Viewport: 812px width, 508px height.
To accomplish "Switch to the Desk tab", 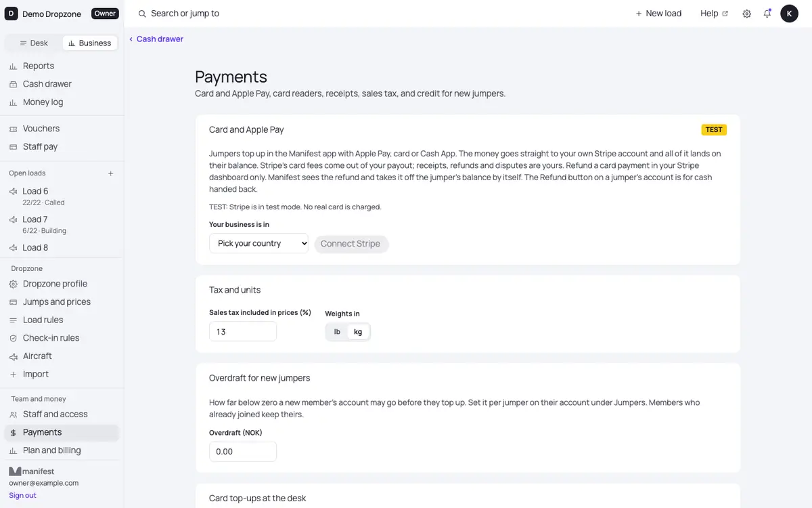I will [x=34, y=43].
